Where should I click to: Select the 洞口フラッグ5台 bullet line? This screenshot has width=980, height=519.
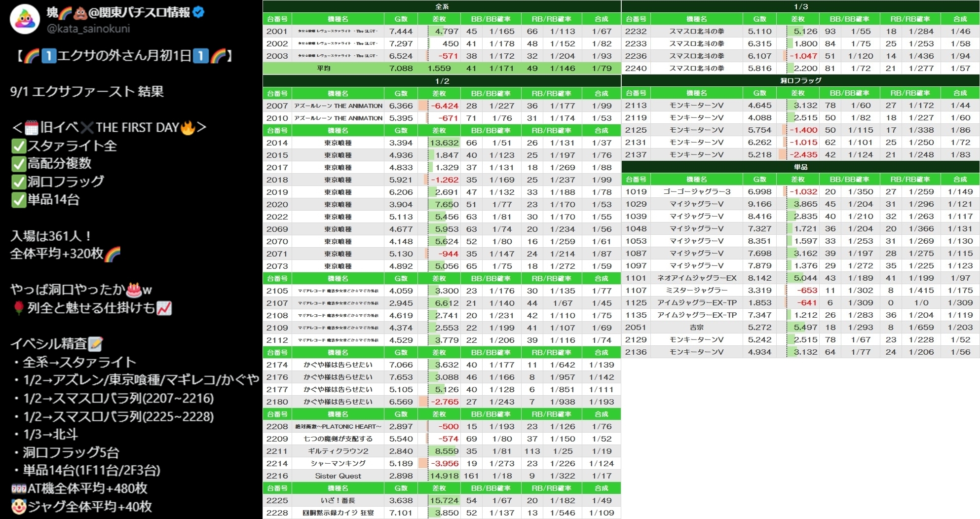pos(66,452)
